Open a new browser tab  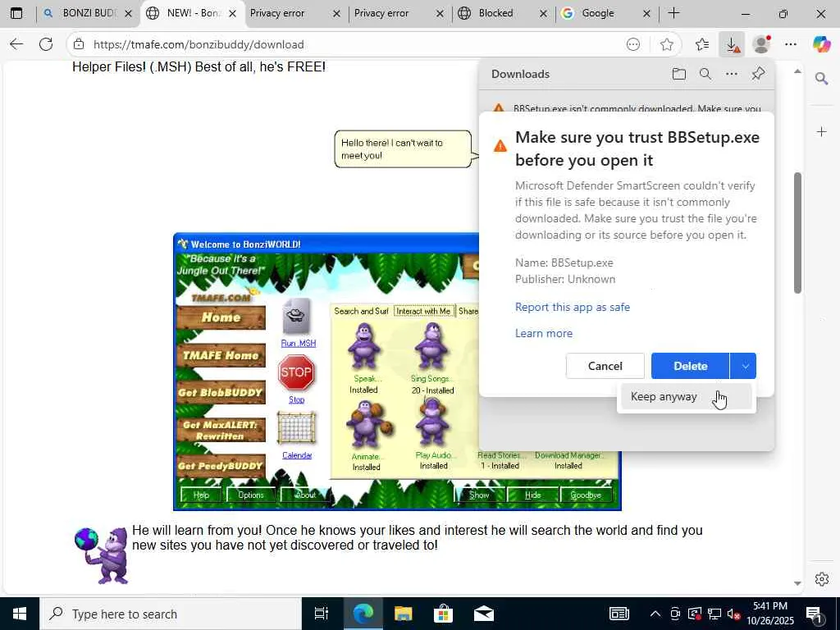point(674,13)
